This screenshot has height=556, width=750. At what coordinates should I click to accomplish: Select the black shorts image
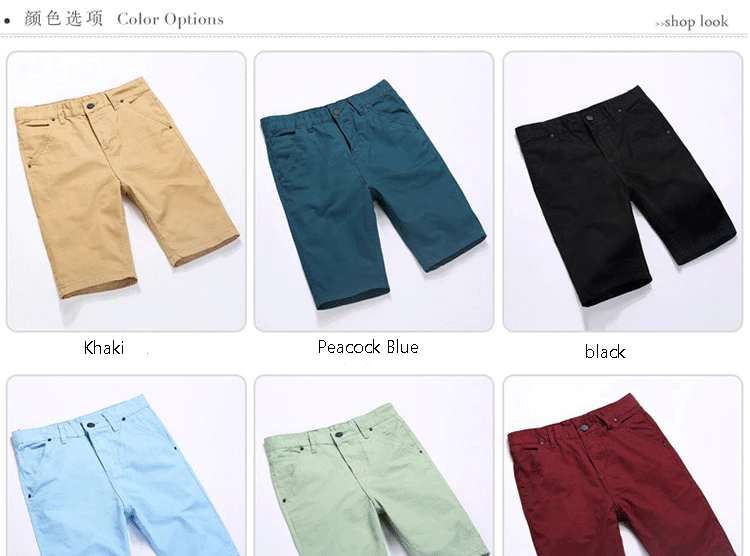pyautogui.click(x=623, y=191)
